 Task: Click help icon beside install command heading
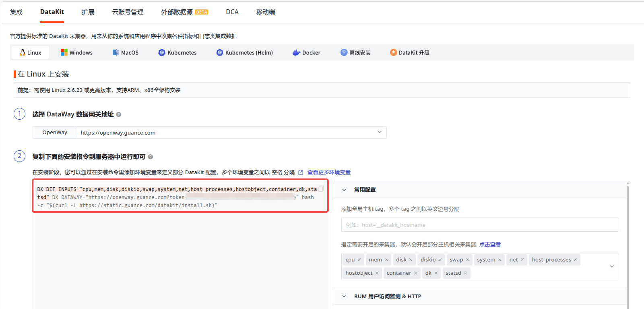pyautogui.click(x=151, y=157)
